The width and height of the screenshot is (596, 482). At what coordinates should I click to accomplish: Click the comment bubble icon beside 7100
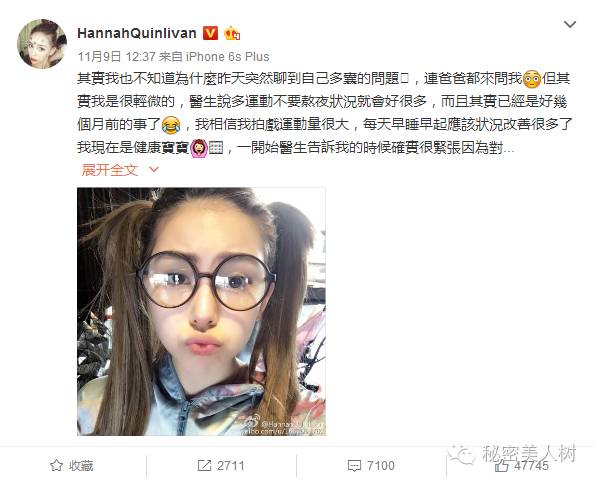click(x=354, y=466)
